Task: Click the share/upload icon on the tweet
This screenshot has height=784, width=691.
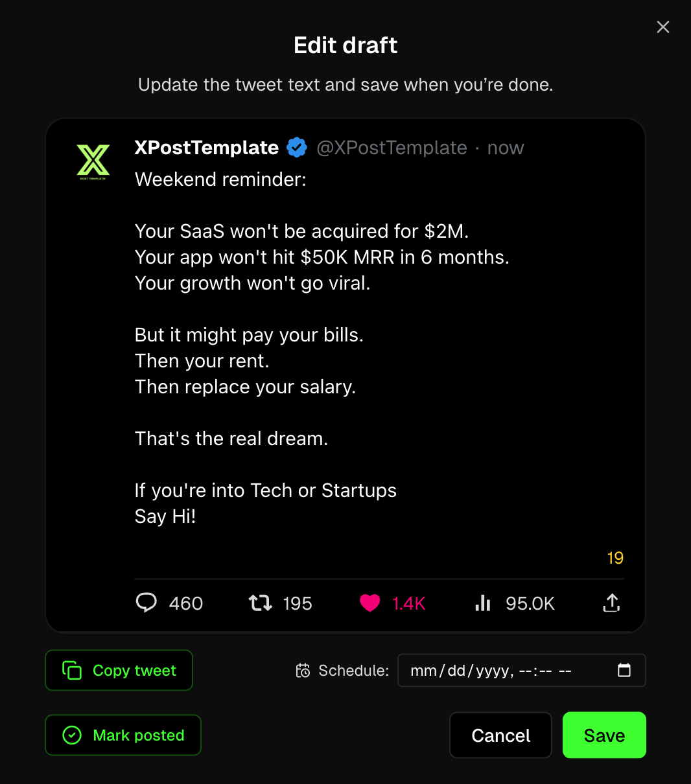Action: click(610, 603)
